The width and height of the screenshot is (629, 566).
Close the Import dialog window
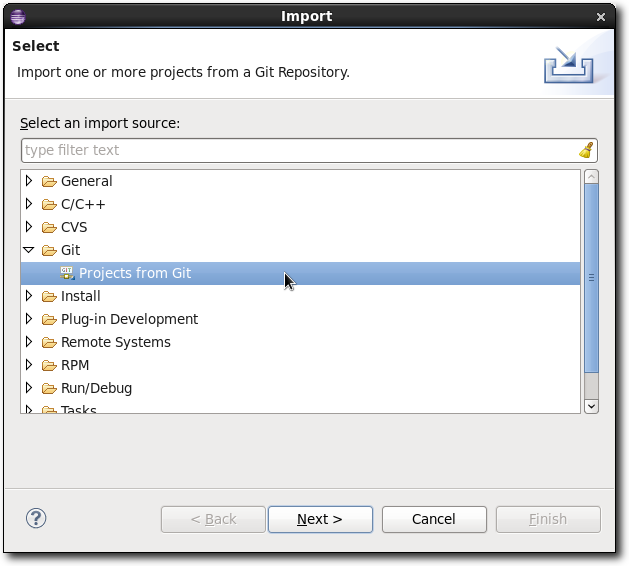coord(600,17)
